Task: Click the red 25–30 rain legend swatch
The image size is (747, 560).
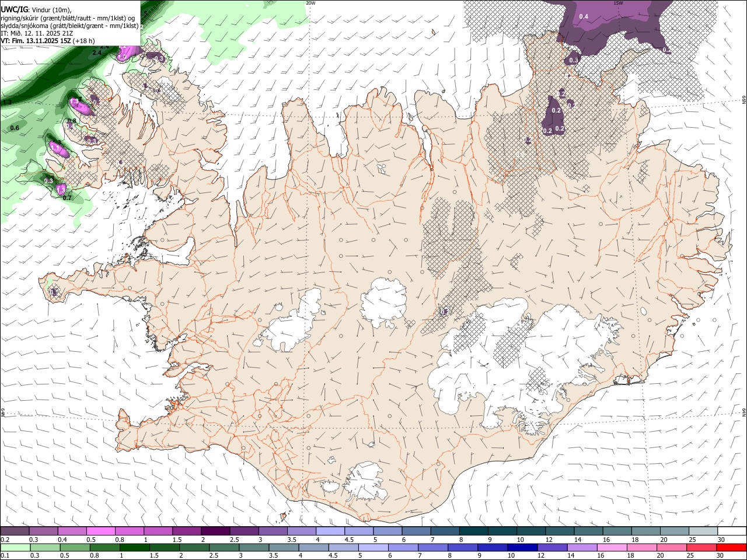Action: coord(702,547)
